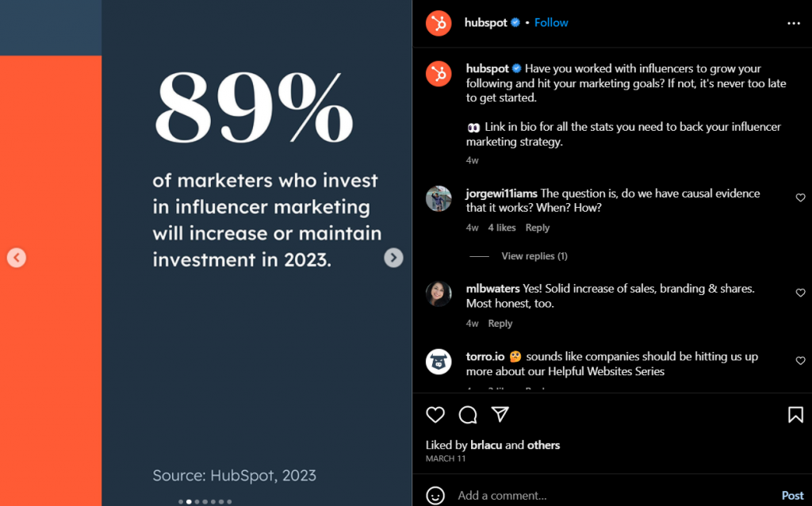
Task: Click the hubspot profile picture
Action: pos(439,22)
